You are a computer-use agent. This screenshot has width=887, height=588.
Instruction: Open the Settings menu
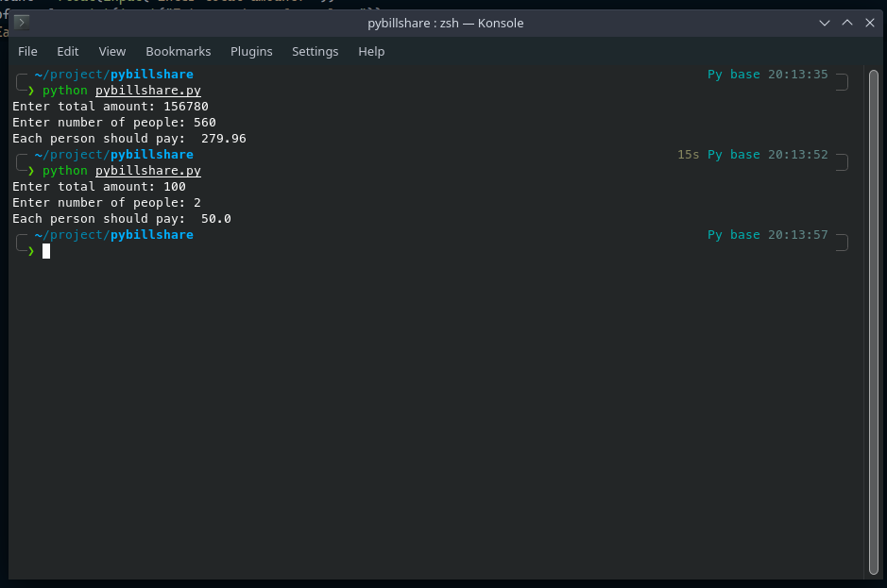(x=316, y=52)
